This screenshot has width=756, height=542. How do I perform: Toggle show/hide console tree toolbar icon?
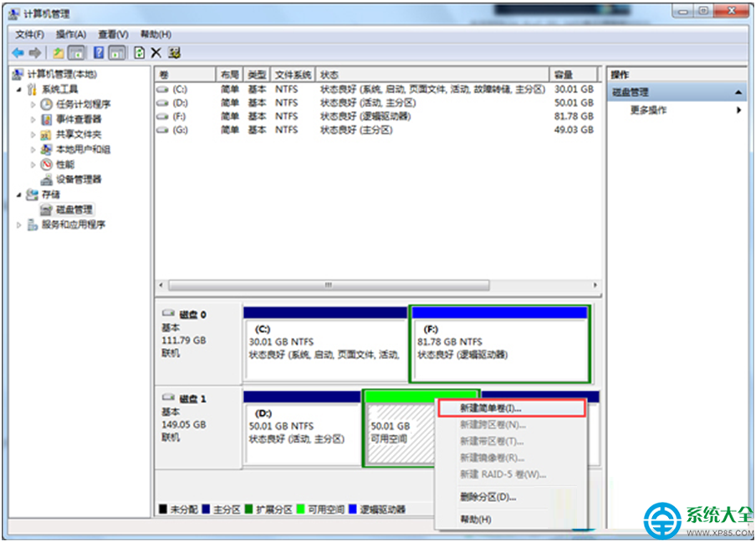click(x=77, y=53)
